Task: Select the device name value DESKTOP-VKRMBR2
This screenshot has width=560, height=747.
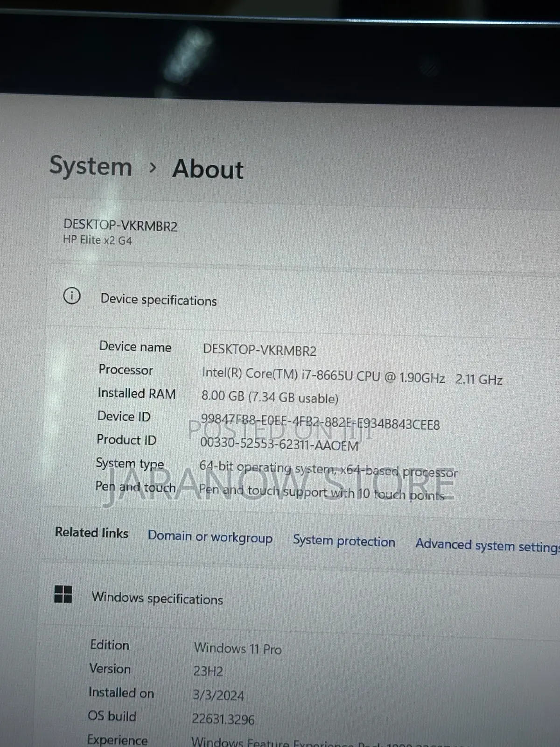Action: 259,350
